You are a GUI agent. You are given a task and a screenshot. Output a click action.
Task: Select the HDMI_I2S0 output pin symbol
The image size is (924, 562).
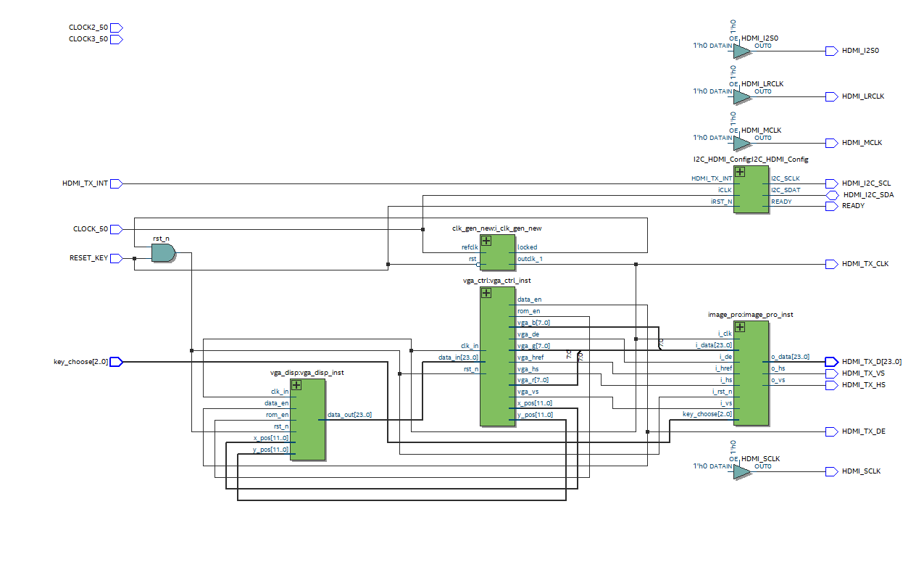pyautogui.click(x=832, y=51)
